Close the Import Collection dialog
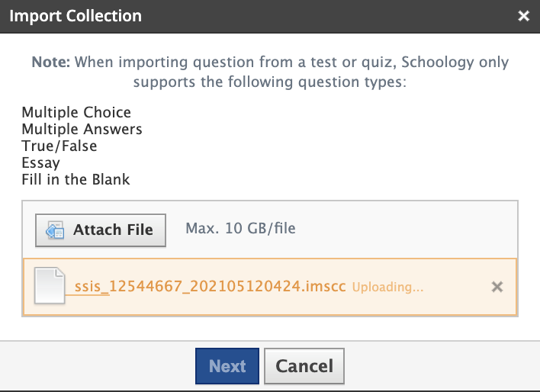 [523, 16]
